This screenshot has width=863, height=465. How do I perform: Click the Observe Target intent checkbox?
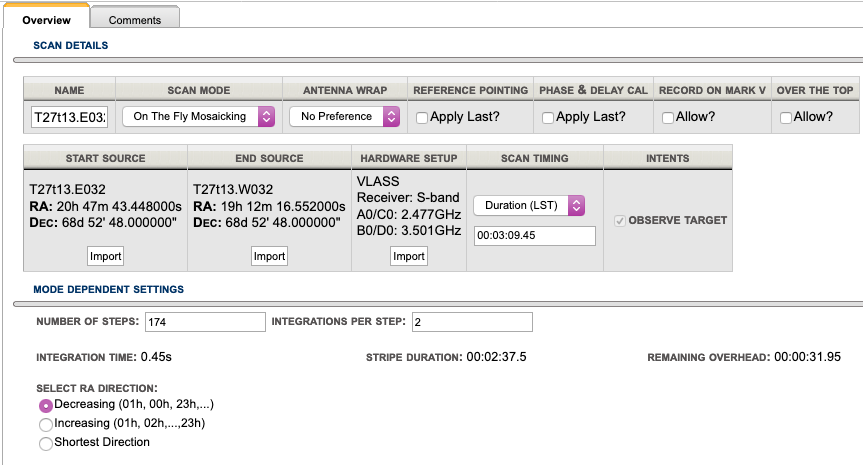coord(620,221)
